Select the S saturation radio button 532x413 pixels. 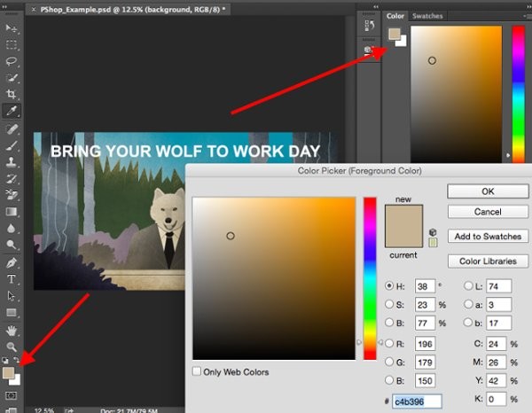390,304
